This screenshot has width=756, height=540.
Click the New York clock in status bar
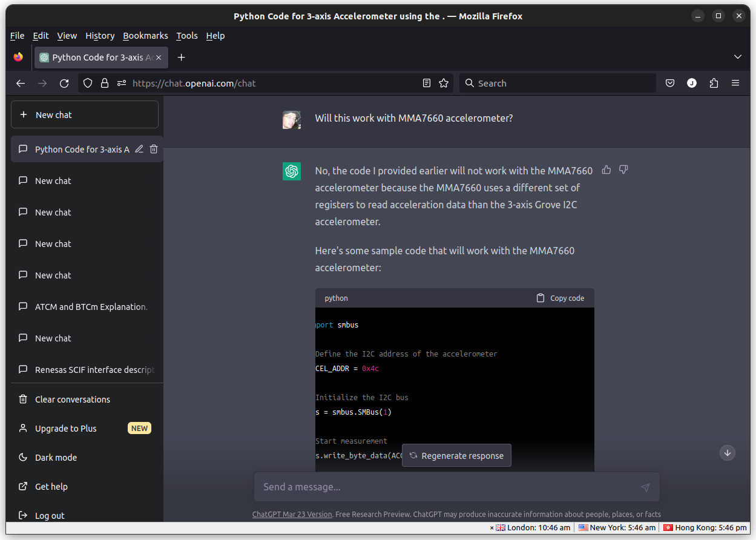pyautogui.click(x=617, y=528)
